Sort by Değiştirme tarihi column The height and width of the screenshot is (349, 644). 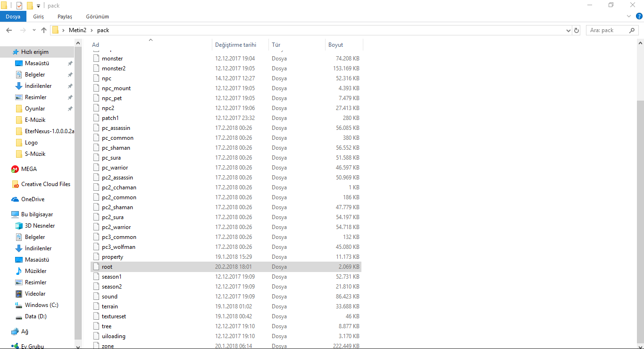240,45
